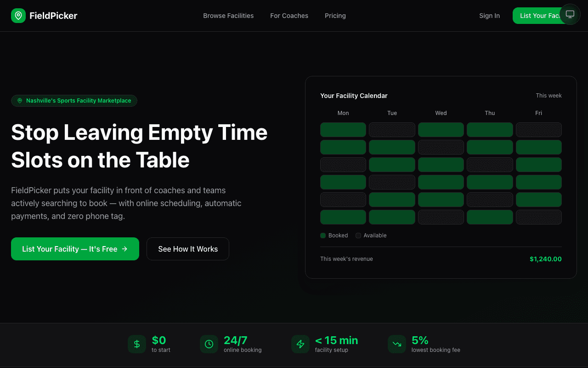
Task: Click List Your Facility header button
Action: coord(536,16)
